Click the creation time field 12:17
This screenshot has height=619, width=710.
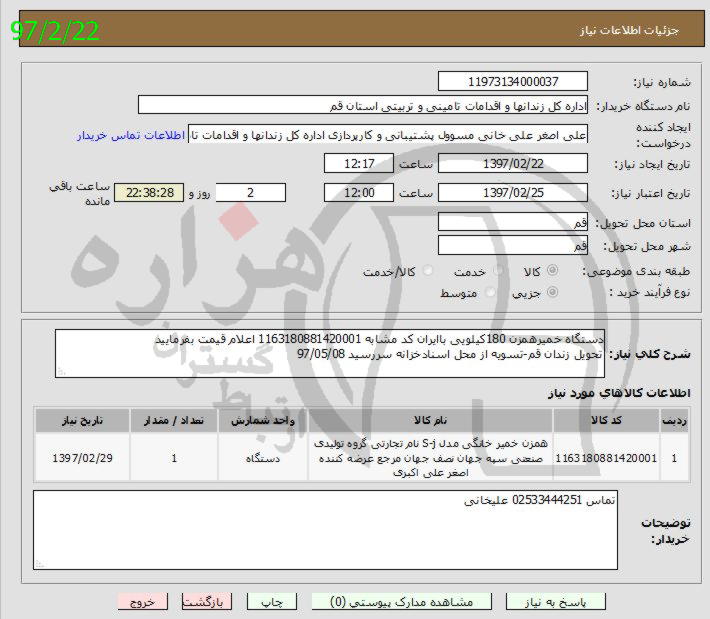pos(359,163)
